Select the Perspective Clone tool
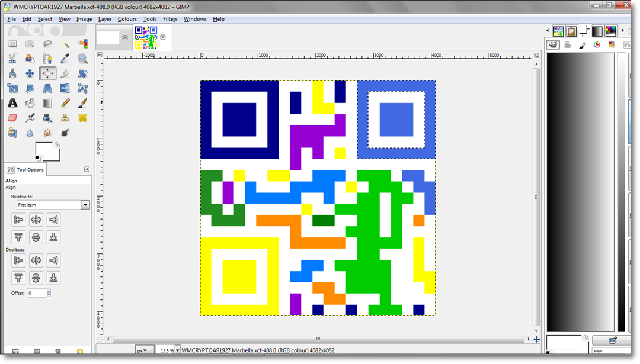 click(12, 133)
